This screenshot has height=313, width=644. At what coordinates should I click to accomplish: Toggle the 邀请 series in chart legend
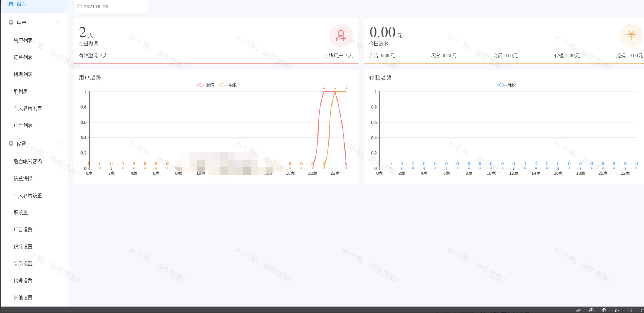coord(205,85)
